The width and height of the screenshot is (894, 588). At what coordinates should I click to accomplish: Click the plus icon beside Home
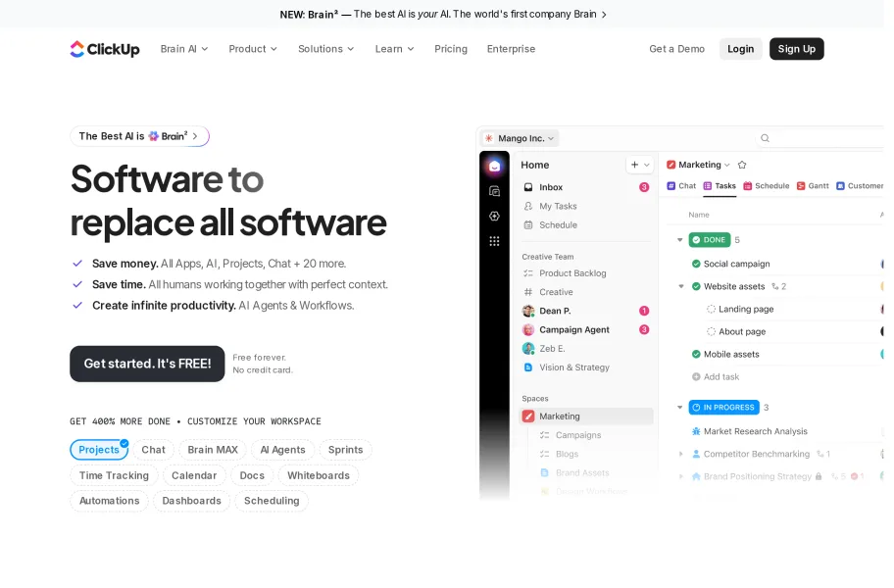[634, 165]
